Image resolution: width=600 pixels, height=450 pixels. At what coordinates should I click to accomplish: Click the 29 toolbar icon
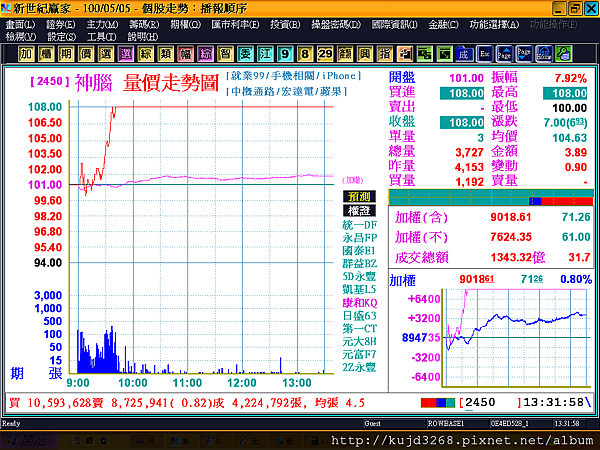point(325,54)
